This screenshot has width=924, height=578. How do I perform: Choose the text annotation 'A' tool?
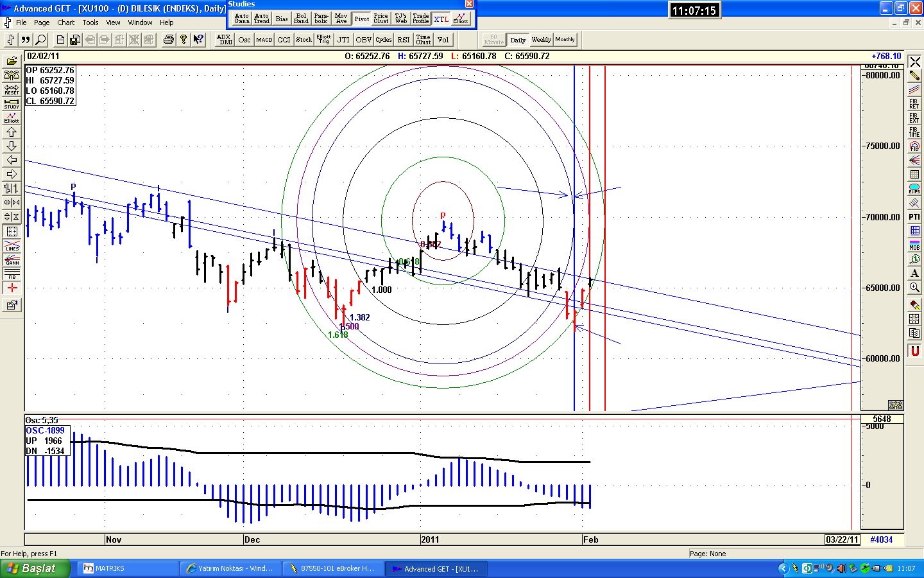point(914,274)
